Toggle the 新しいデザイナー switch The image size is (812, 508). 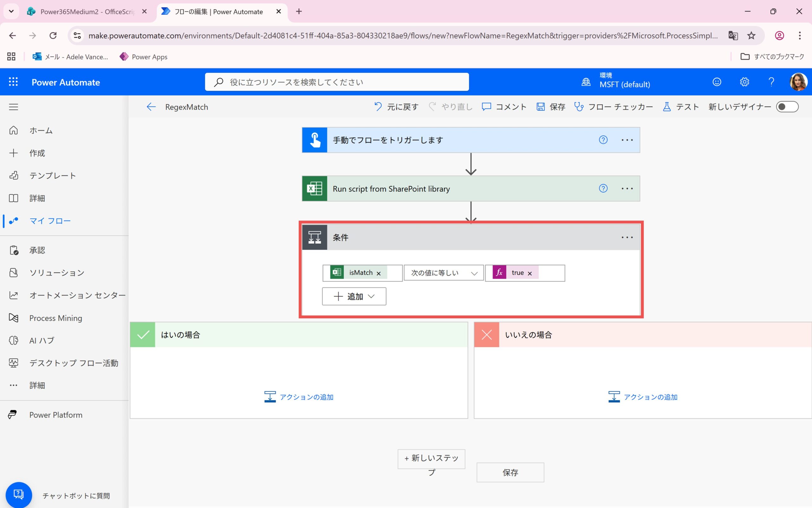coord(787,107)
